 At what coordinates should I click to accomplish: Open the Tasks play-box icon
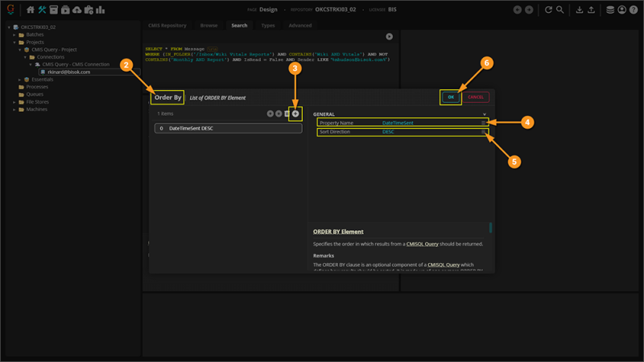pyautogui.click(x=65, y=10)
